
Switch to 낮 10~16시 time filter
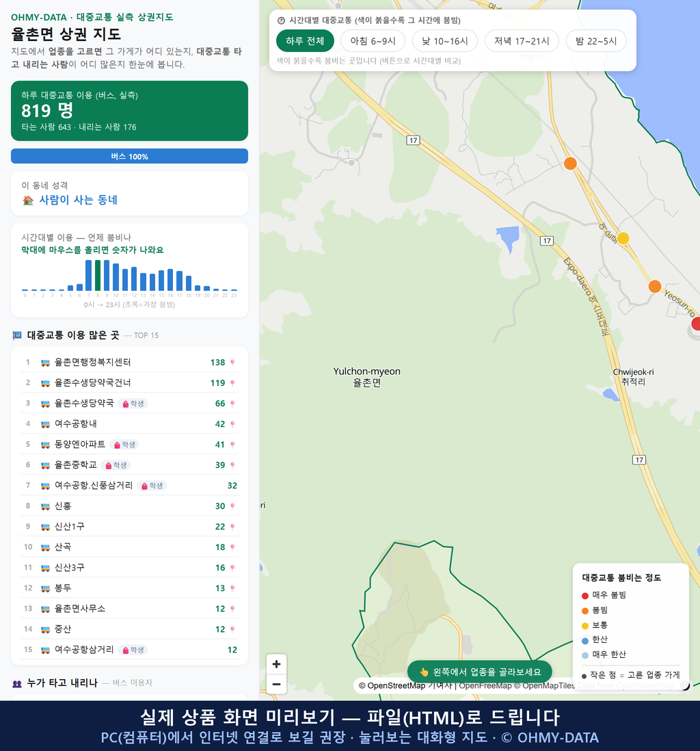[x=445, y=41]
